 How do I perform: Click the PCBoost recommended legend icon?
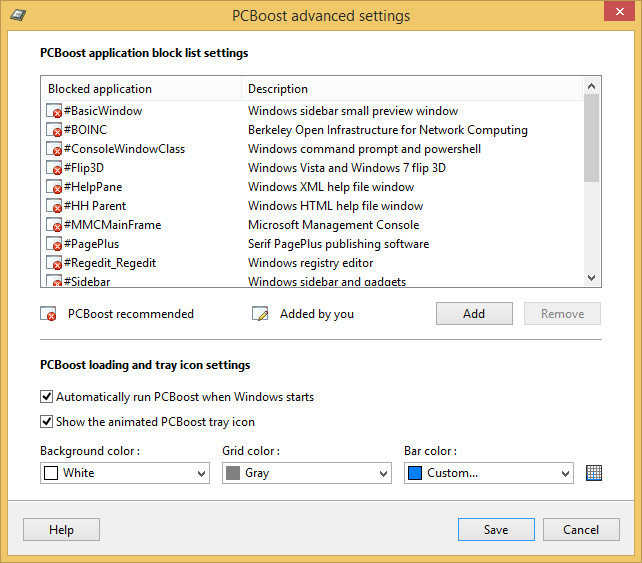tap(48, 314)
